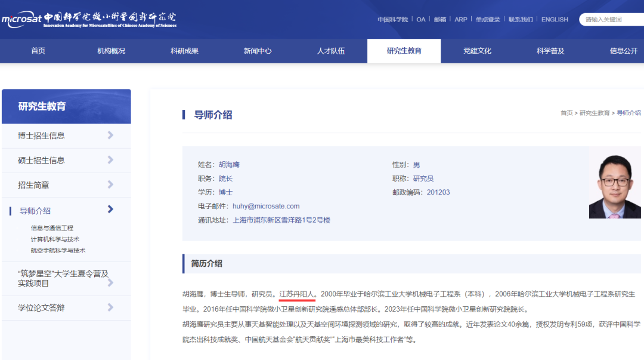Open the 中国科学院 top link
Screen dimensions: 644x360
pos(392,19)
